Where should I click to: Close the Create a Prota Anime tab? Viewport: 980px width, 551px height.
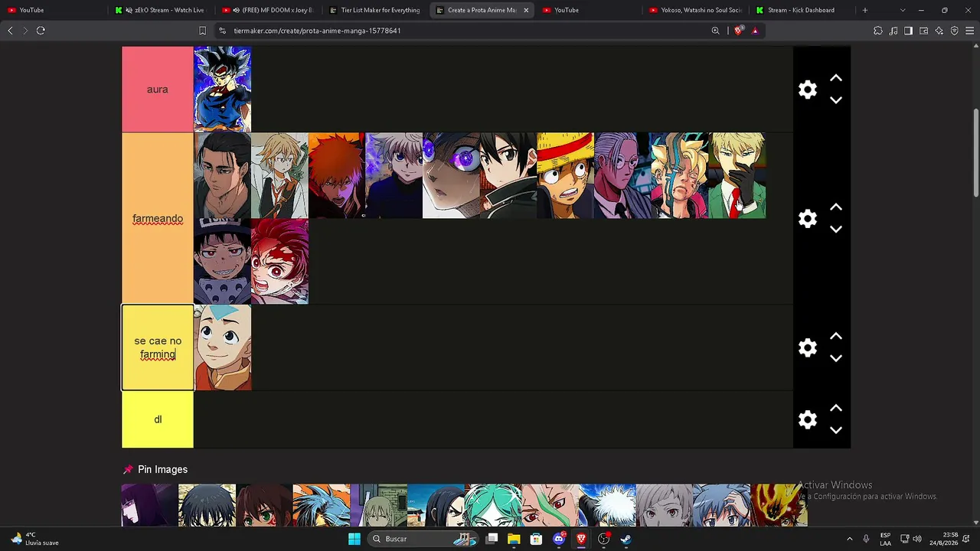pyautogui.click(x=526, y=10)
